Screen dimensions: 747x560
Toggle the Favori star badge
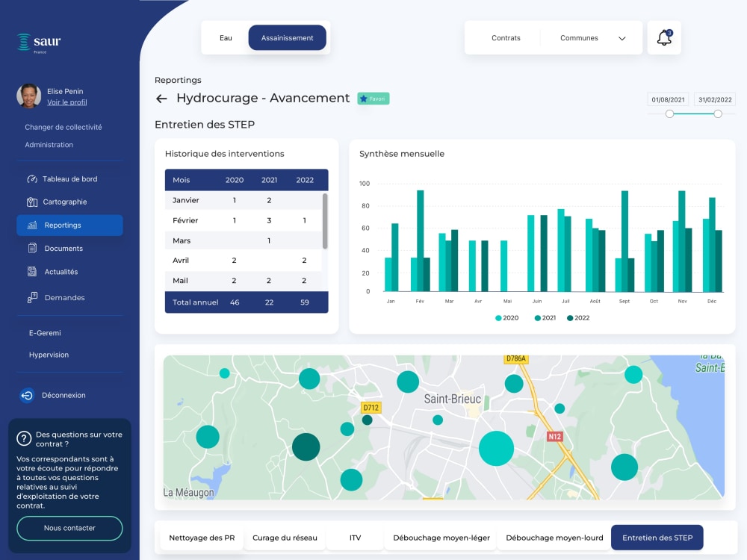tap(373, 99)
